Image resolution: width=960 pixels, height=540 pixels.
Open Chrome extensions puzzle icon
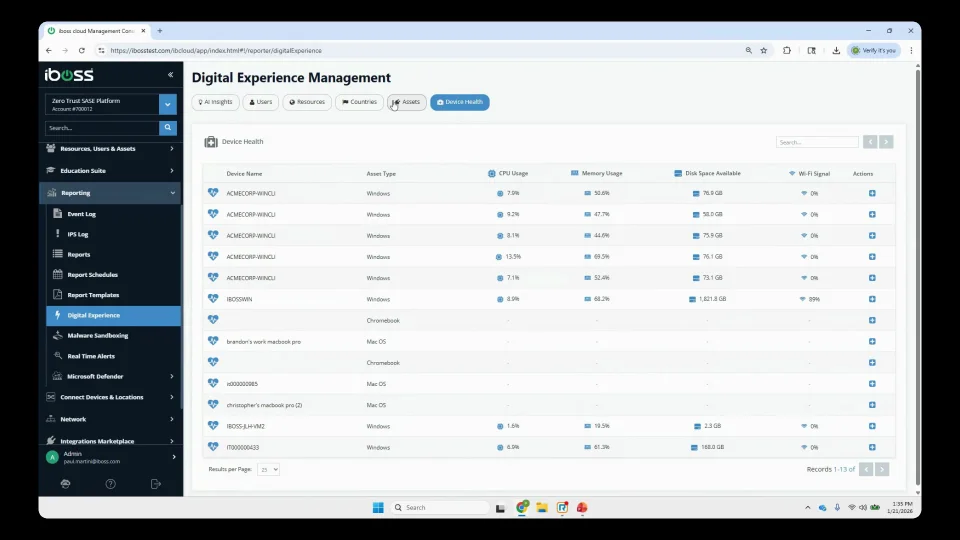[787, 51]
